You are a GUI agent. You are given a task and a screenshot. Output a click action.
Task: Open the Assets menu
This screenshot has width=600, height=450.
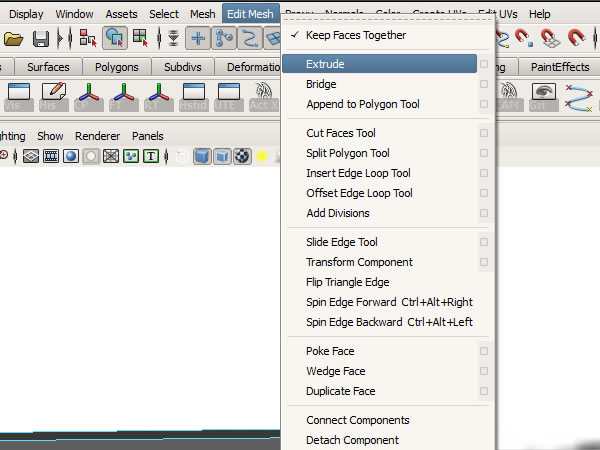tap(121, 14)
